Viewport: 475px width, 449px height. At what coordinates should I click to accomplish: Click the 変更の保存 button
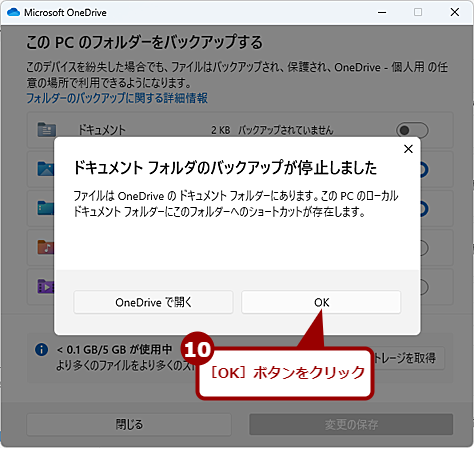point(351,424)
